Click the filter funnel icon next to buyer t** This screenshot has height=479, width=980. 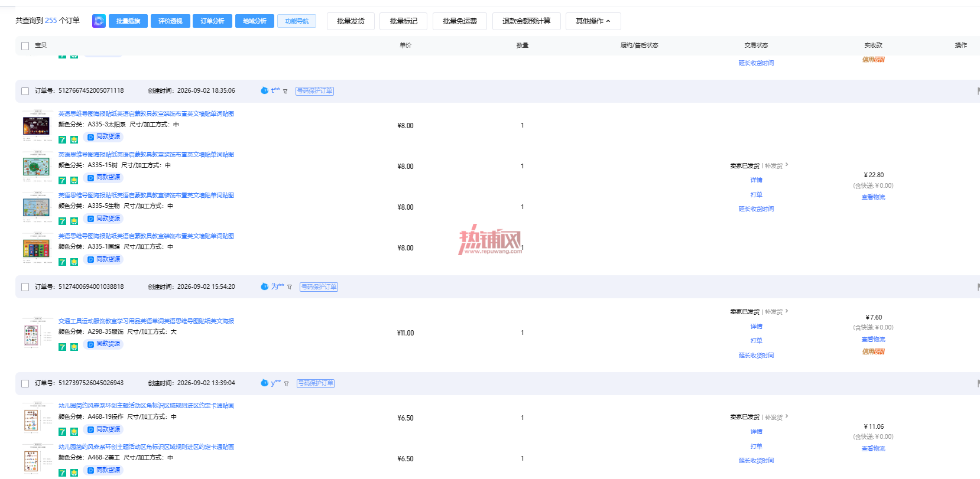point(285,91)
